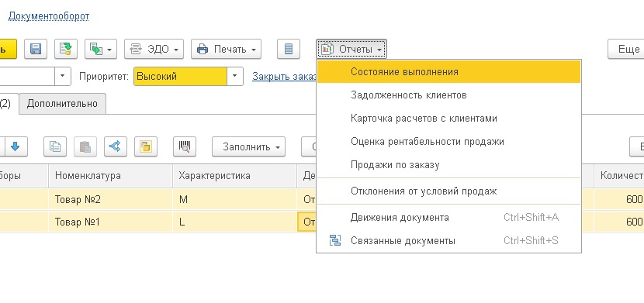Click the printer icon on Печать

(x=203, y=50)
